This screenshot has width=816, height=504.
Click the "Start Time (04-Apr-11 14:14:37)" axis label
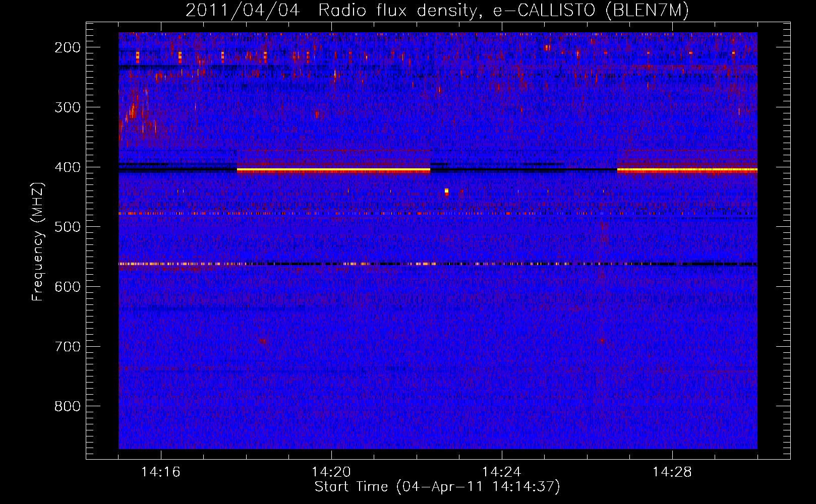coord(437,487)
